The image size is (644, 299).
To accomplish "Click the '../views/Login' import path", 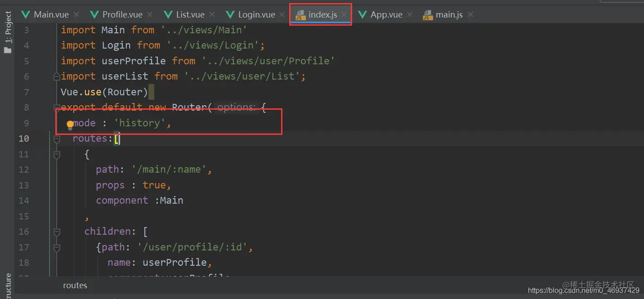I will point(214,45).
